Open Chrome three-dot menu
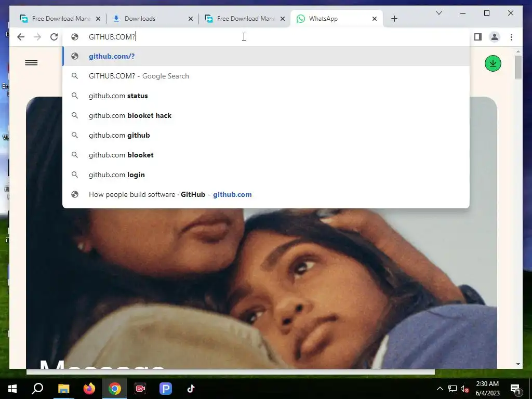Screen dimensions: 532x399 [511, 37]
